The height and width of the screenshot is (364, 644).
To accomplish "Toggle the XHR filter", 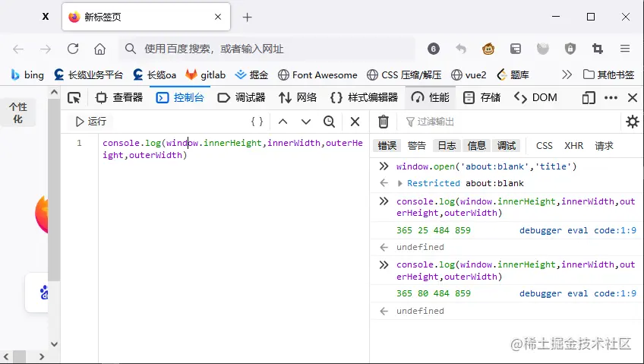I will [x=574, y=145].
